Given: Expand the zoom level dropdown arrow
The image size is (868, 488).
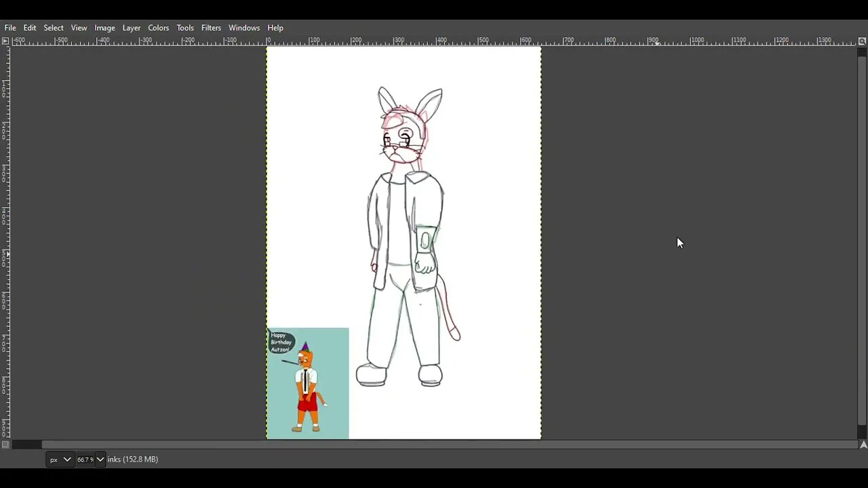Looking at the screenshot, I should [x=100, y=460].
